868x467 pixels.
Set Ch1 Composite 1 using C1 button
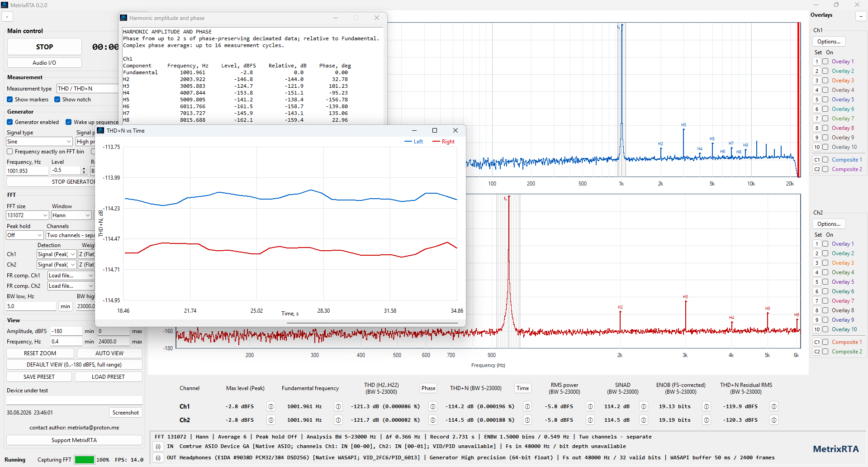click(x=817, y=160)
